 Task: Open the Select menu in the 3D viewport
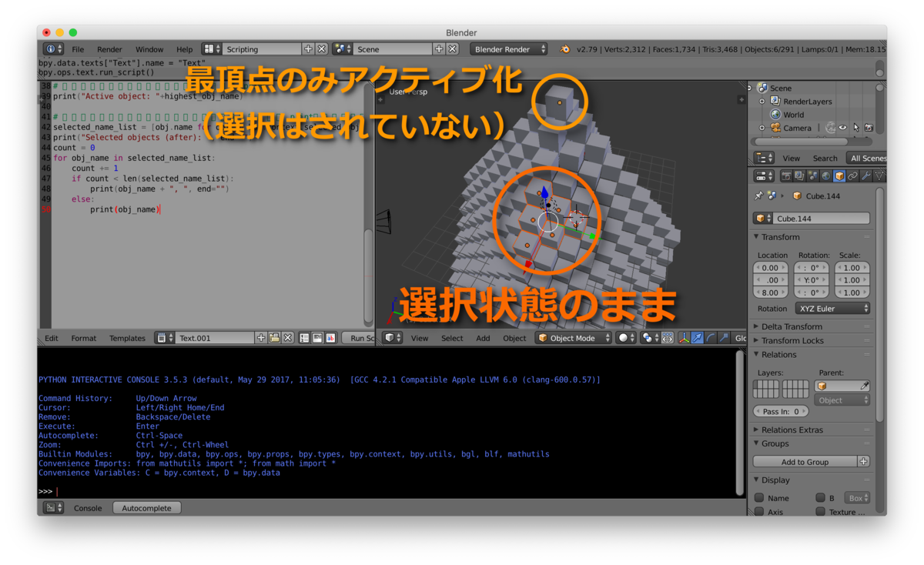452,337
